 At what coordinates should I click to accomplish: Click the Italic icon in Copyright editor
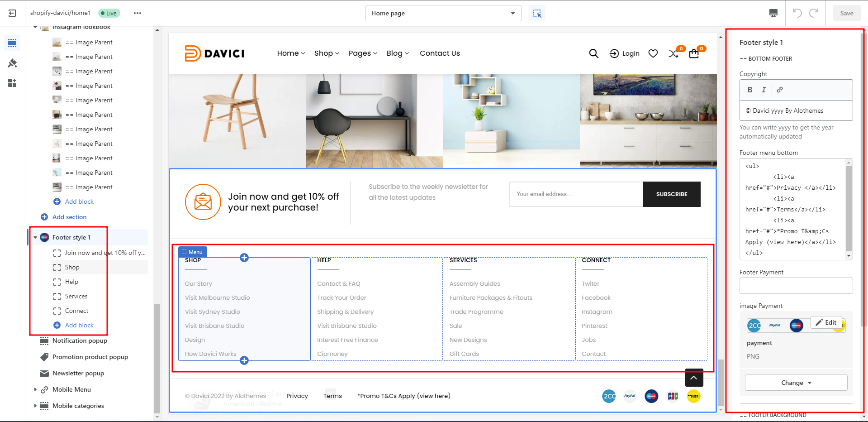click(x=764, y=90)
